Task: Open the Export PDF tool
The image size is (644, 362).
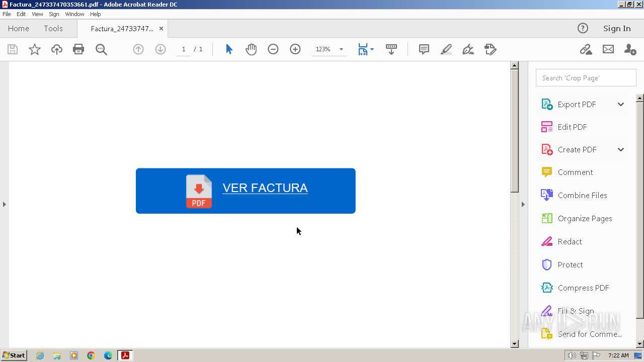Action: pos(576,104)
